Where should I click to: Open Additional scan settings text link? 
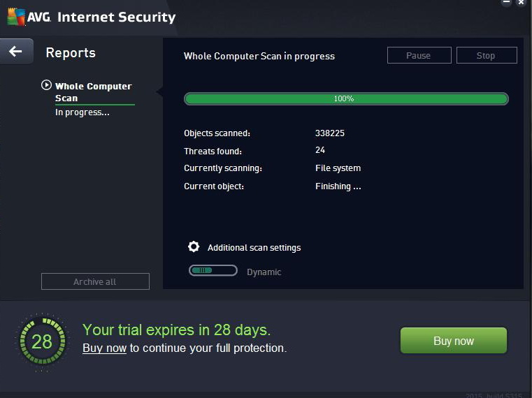[x=254, y=248]
